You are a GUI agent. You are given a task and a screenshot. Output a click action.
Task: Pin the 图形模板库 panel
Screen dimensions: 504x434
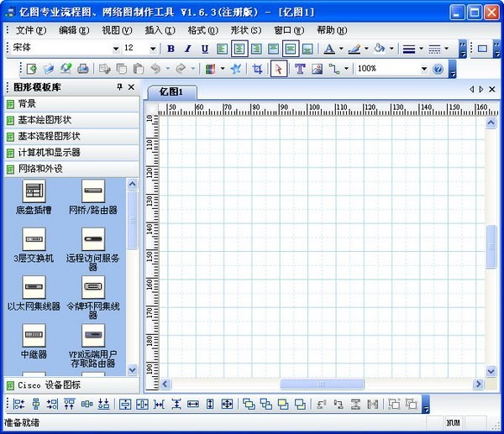119,87
